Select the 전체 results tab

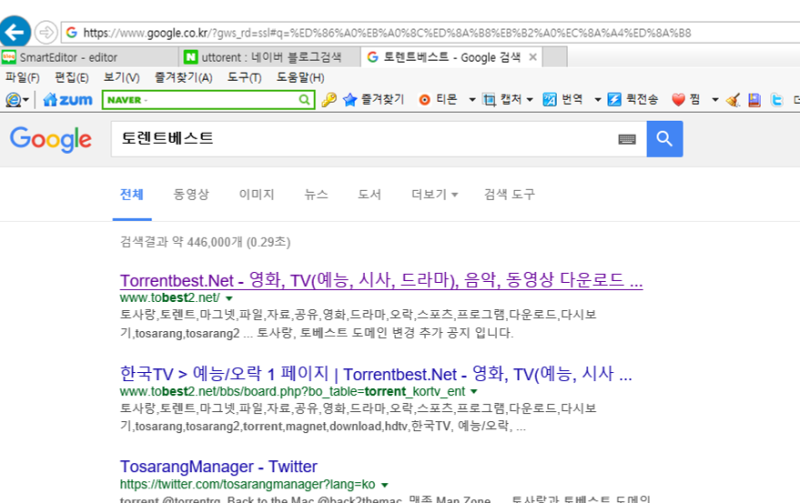[x=132, y=194]
